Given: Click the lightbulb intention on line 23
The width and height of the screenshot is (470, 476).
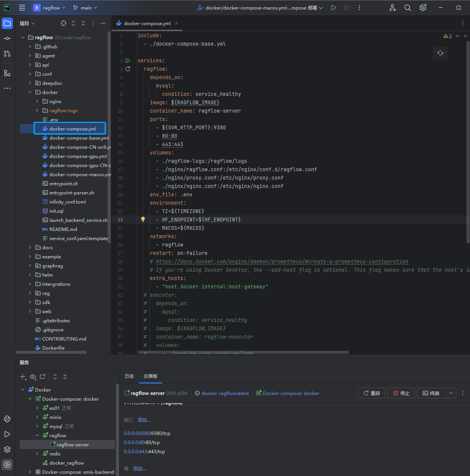Looking at the screenshot, I should 143,219.
